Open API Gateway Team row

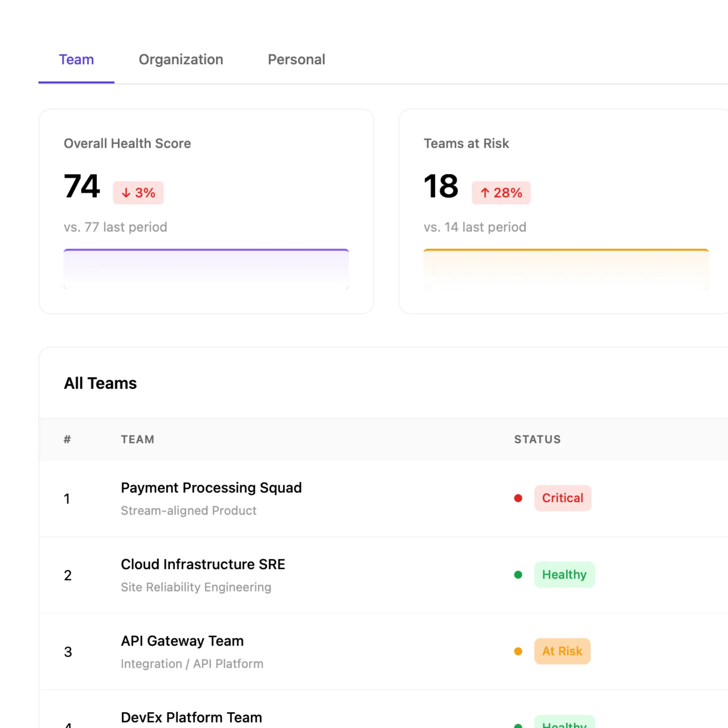tap(383, 652)
